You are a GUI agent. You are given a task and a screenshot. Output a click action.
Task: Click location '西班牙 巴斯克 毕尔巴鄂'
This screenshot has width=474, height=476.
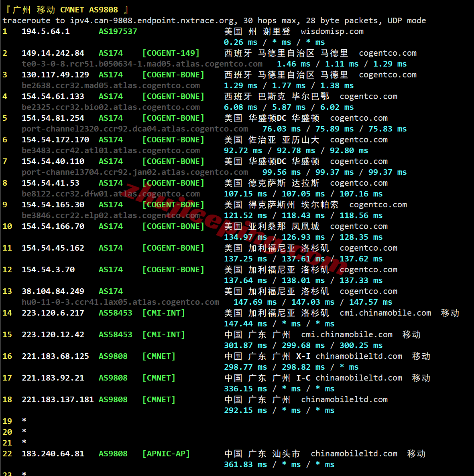pyautogui.click(x=277, y=96)
